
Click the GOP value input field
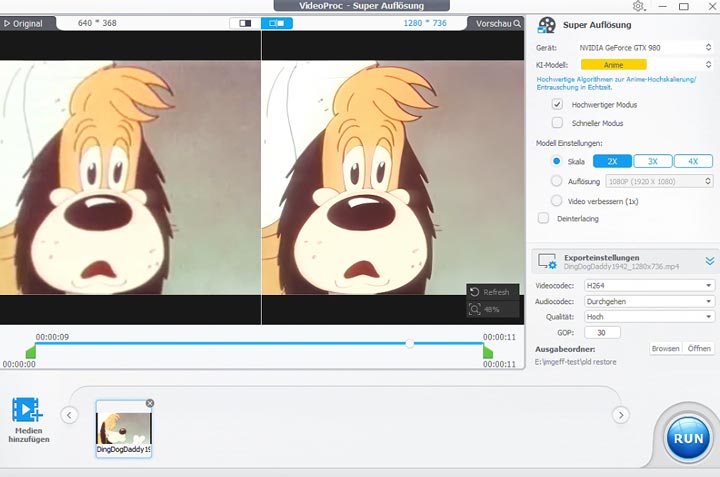click(x=602, y=332)
